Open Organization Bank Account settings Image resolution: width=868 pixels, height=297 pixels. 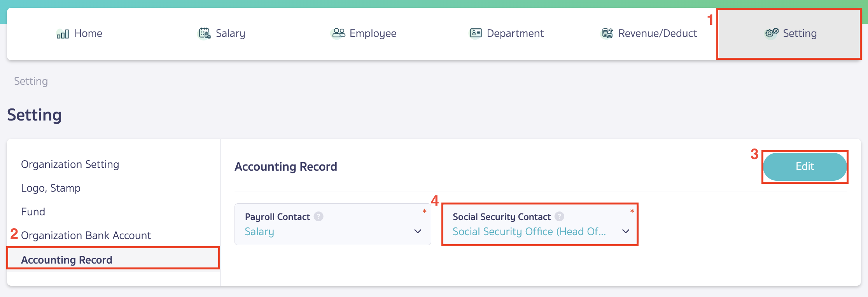tap(86, 235)
